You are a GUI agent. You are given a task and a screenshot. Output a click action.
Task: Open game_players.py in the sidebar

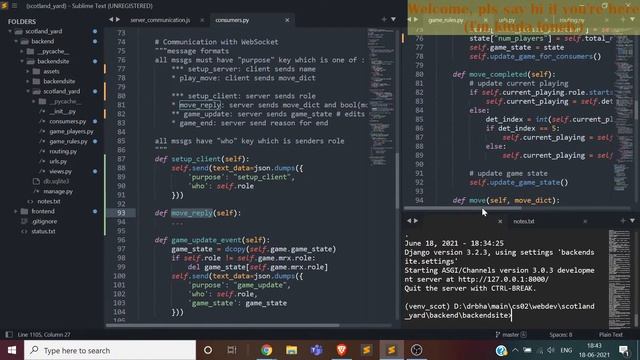[x=71, y=131]
